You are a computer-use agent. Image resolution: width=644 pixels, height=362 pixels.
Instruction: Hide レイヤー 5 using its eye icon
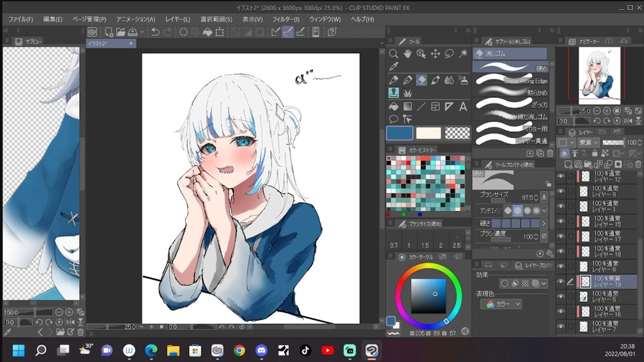(x=561, y=296)
